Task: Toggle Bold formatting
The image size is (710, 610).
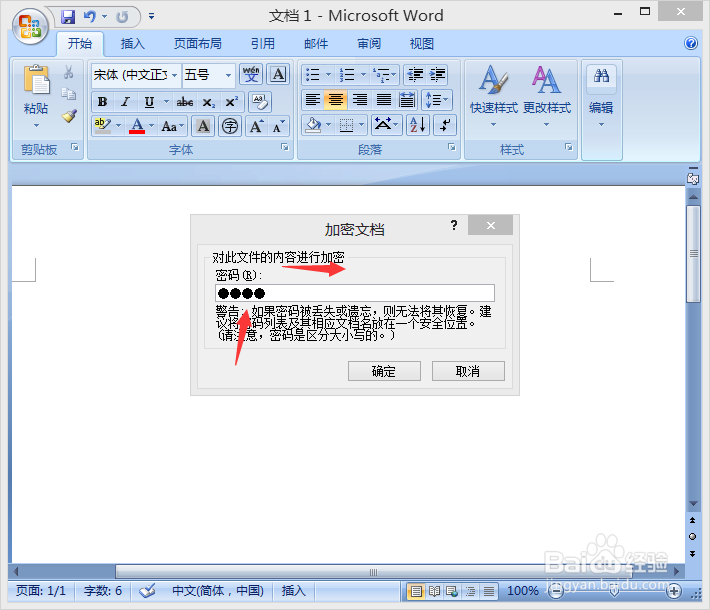Action: coord(102,102)
